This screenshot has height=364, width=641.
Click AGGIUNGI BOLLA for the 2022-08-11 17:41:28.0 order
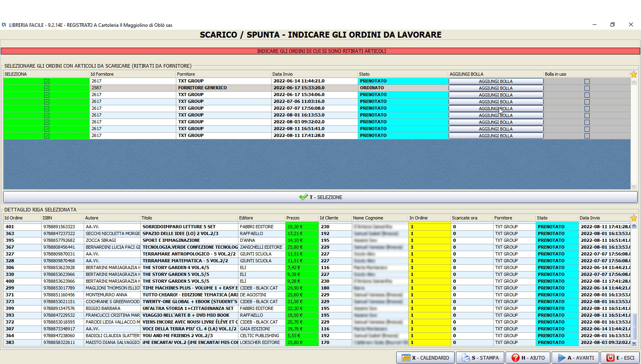[496, 136]
